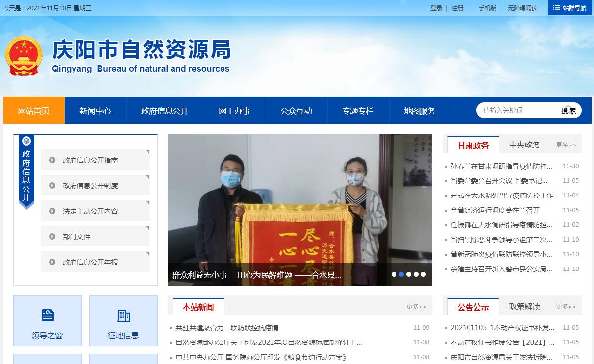Click 登录 link in top bar
The image size is (594, 364).
(436, 8)
